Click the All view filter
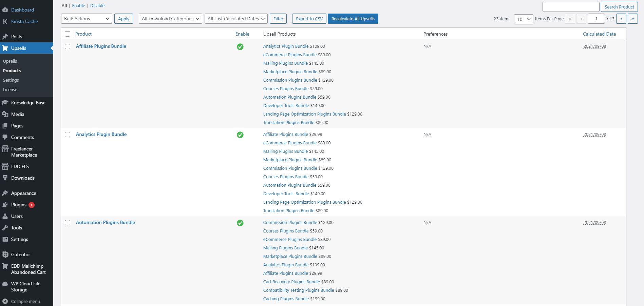This screenshot has height=306, width=644. pos(64,5)
